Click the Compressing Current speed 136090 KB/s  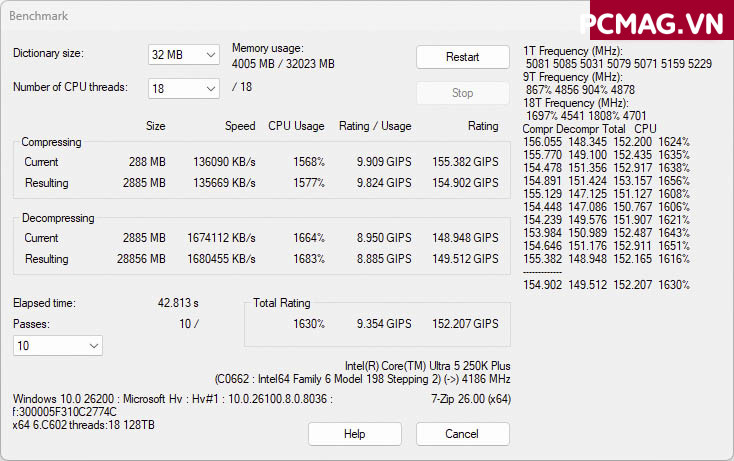(221, 162)
